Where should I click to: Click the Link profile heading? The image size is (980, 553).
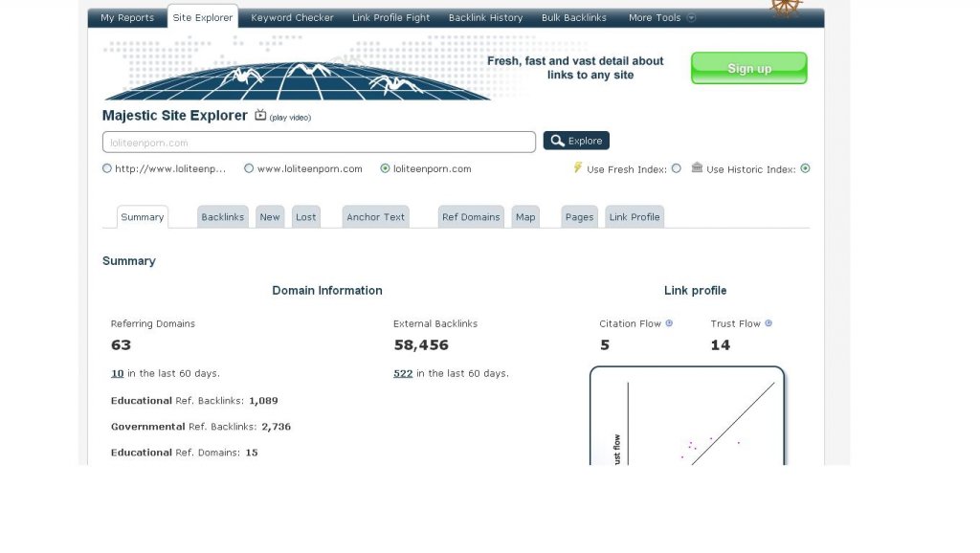point(696,291)
